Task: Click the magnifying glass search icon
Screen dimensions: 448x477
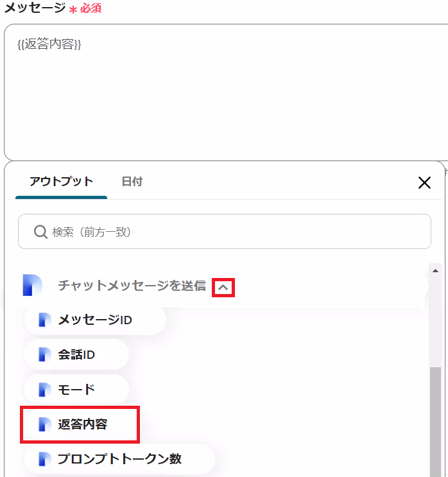Action: click(40, 232)
